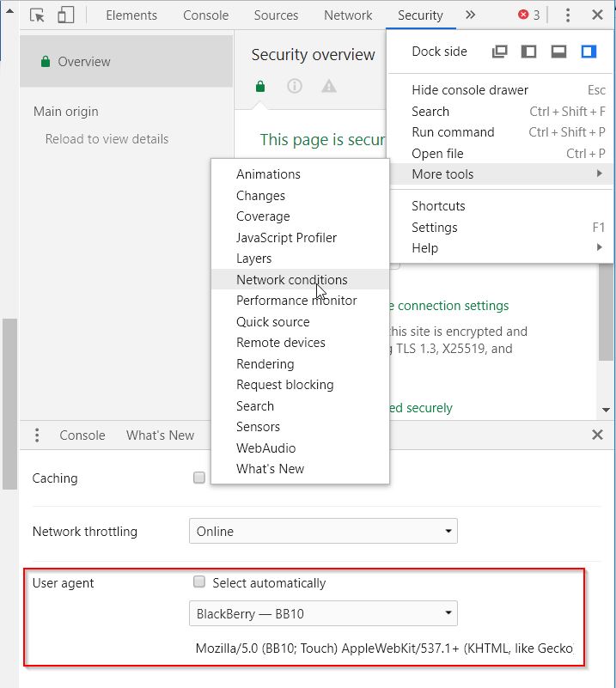The image size is (616, 688).
Task: Dock DevTools to the bottom
Action: point(558,52)
